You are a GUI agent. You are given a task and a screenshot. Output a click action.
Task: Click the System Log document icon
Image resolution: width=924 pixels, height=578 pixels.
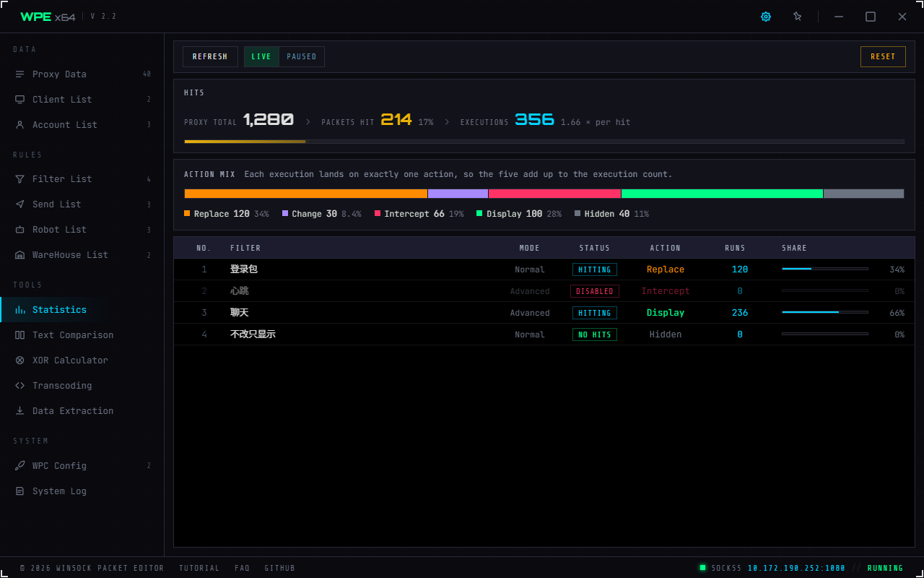click(19, 491)
